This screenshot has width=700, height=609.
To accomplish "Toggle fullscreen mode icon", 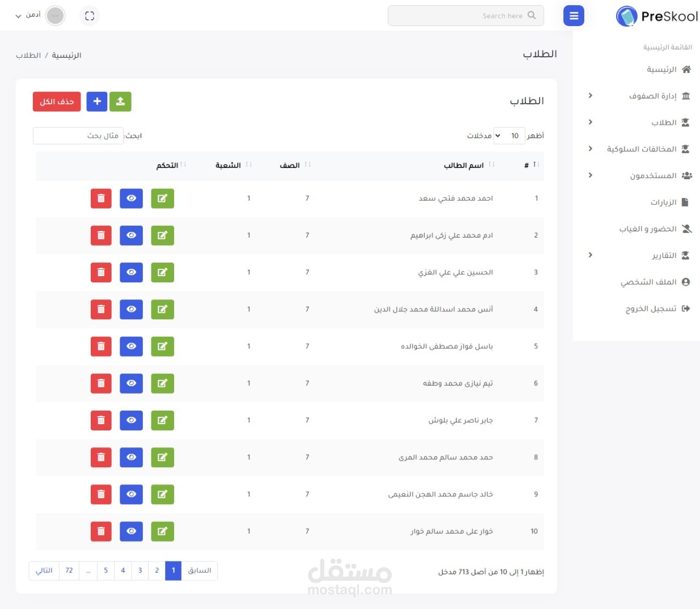I will click(90, 16).
